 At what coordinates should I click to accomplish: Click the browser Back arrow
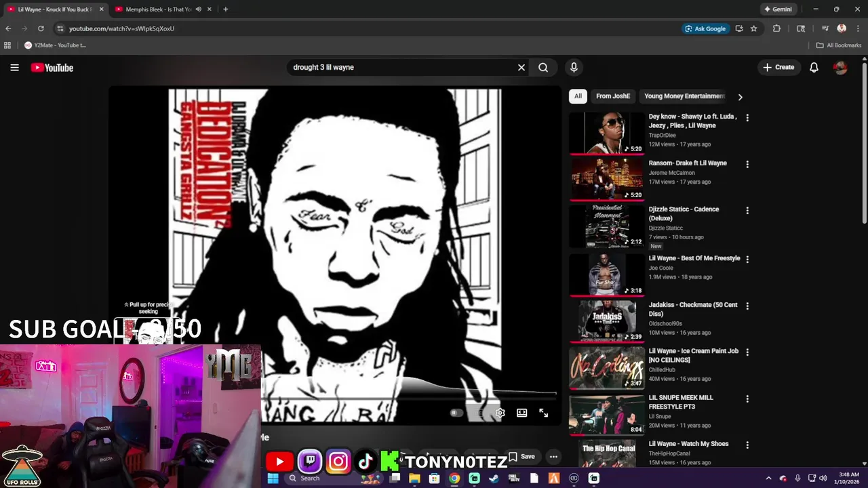(8, 28)
